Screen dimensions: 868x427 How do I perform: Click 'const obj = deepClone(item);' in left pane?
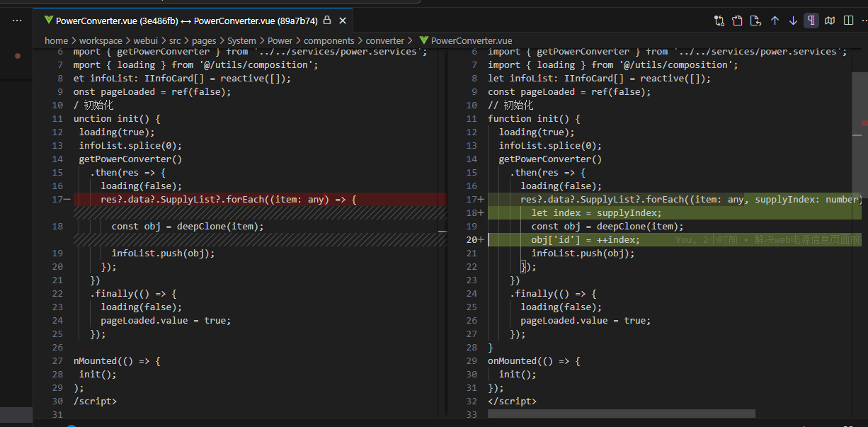pos(188,227)
